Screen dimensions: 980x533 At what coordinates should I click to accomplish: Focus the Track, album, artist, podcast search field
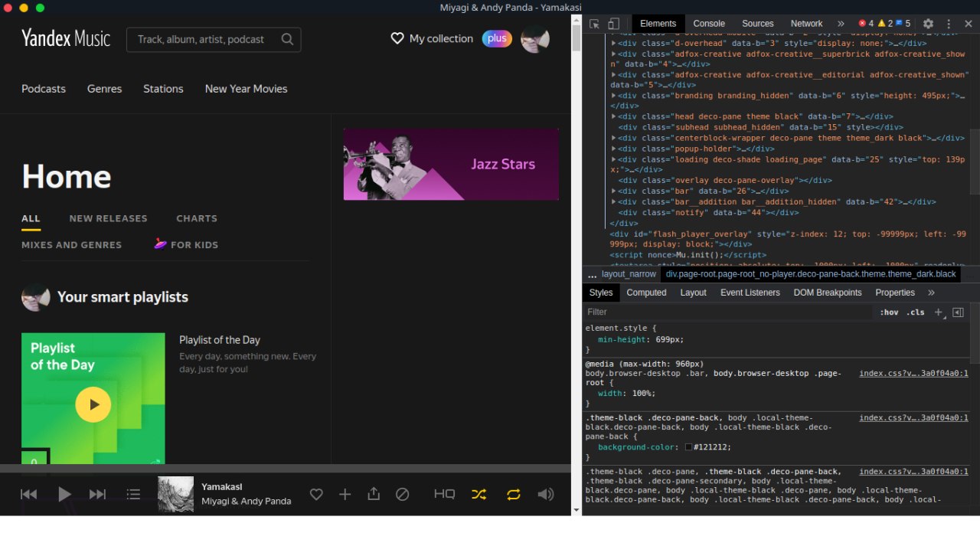pyautogui.click(x=214, y=39)
